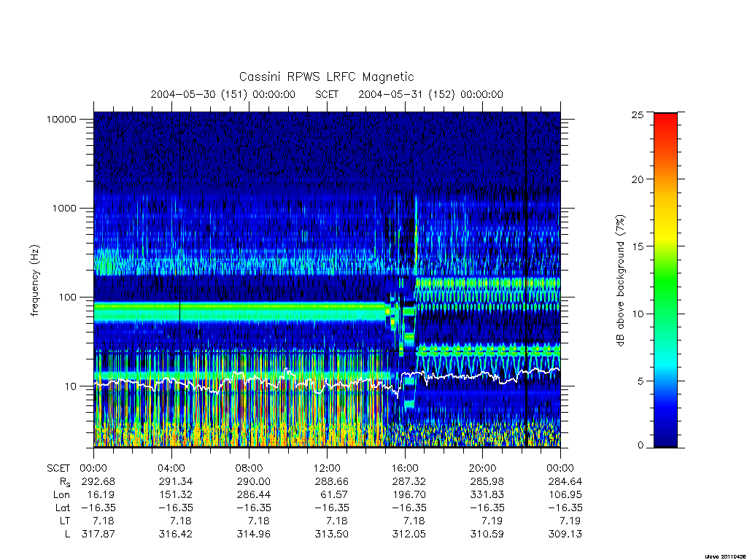
Task: Click the frequency (Hz) axis title
Action: click(34, 280)
